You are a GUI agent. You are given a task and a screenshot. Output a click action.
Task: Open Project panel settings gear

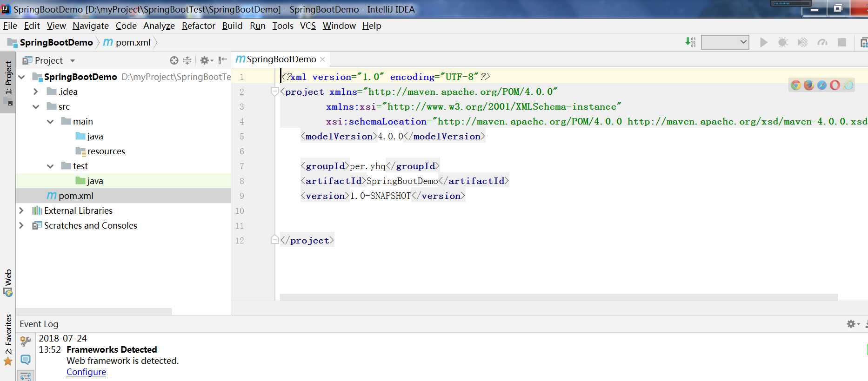pyautogui.click(x=206, y=60)
